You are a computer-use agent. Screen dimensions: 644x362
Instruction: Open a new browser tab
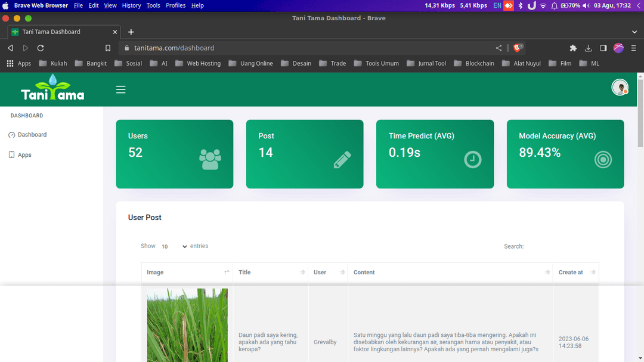tap(131, 32)
